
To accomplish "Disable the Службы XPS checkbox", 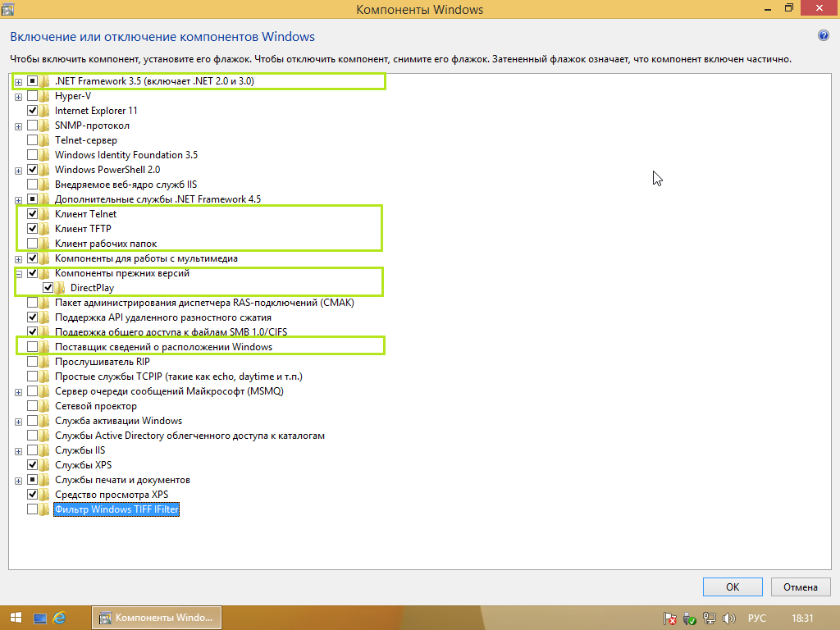I will coord(33,465).
